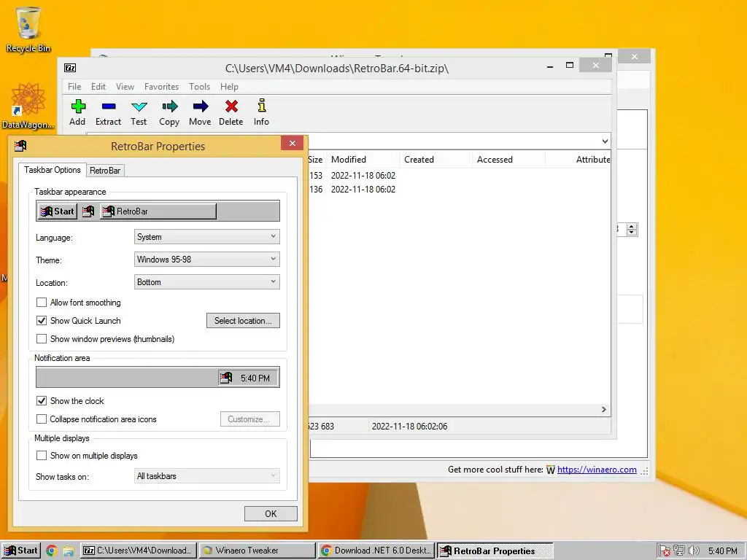Switch to the RetroBar tab
This screenshot has height=560, width=747.
(x=105, y=171)
